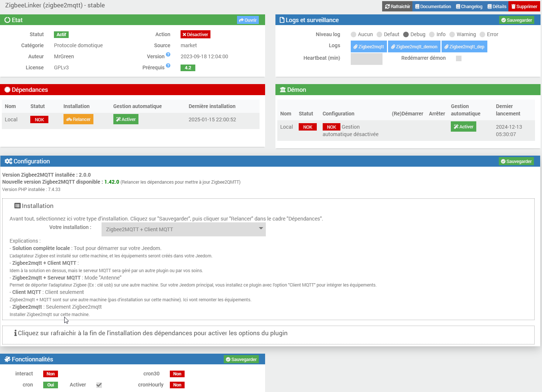This screenshot has width=542, height=392.
Task: Select the Defaut log level
Action: coord(379,34)
